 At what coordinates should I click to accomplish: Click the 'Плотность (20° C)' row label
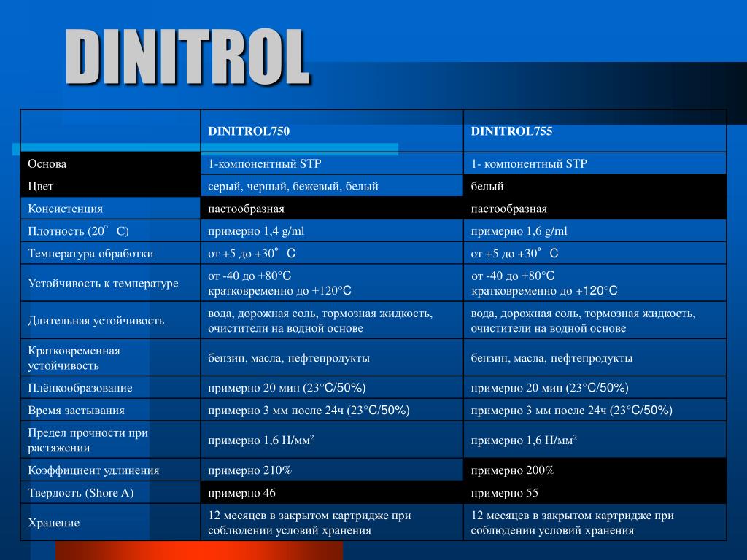(x=78, y=231)
